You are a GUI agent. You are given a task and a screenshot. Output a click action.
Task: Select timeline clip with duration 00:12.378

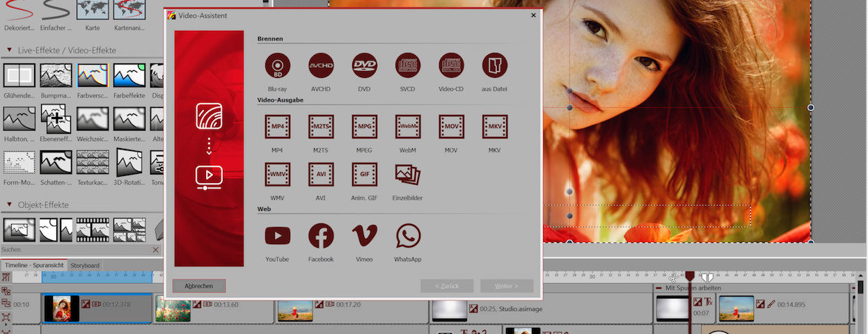pyautogui.click(x=96, y=308)
